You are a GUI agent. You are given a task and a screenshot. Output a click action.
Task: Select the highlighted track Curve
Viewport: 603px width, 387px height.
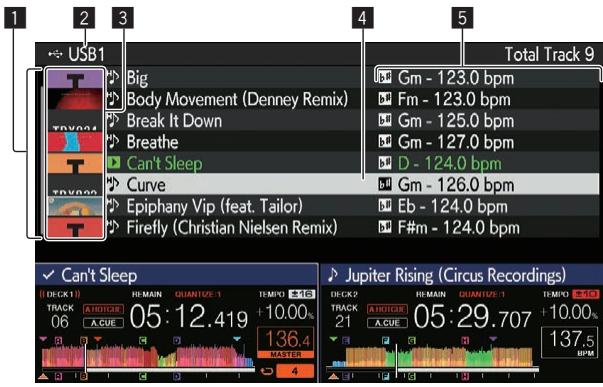click(146, 185)
